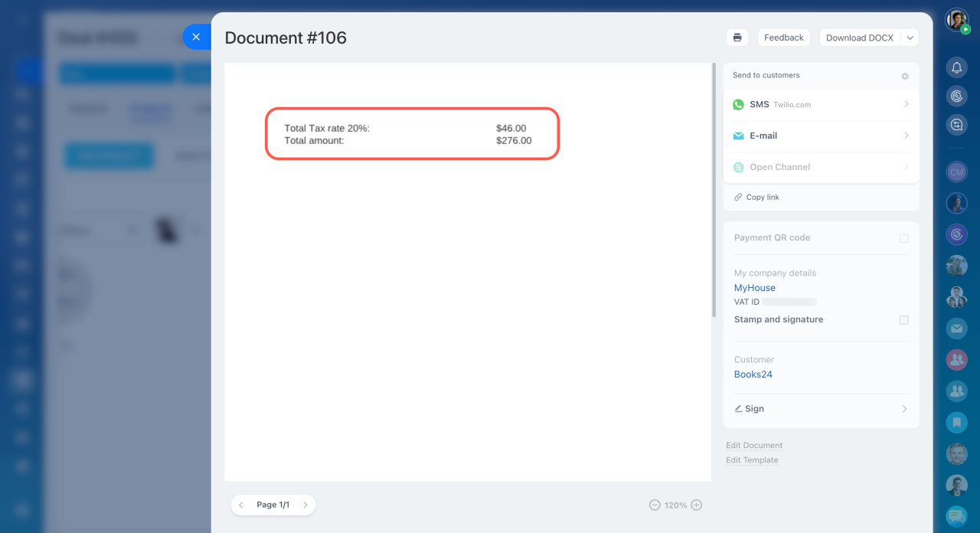
Task: Copy link to the document
Action: pyautogui.click(x=763, y=197)
